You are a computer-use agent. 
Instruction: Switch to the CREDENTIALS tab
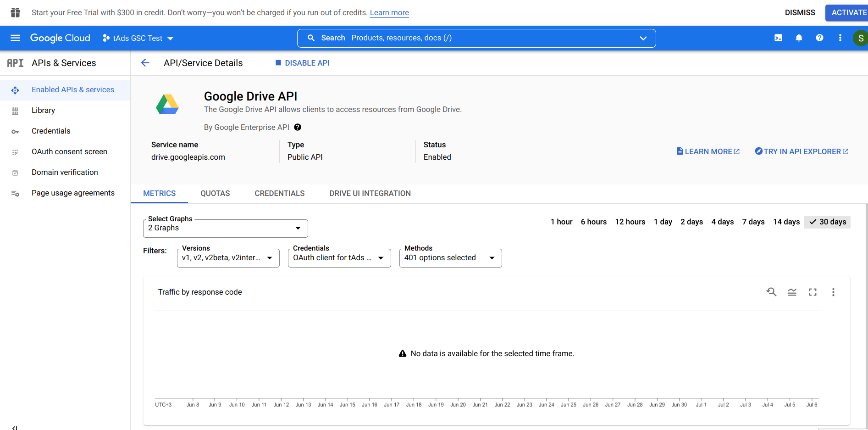point(280,194)
